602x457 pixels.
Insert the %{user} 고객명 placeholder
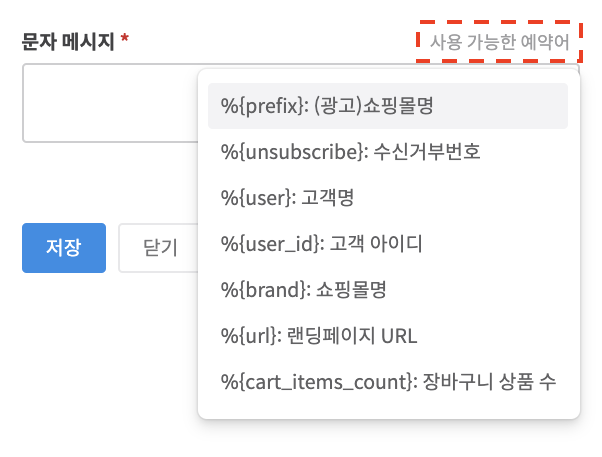pyautogui.click(x=388, y=198)
